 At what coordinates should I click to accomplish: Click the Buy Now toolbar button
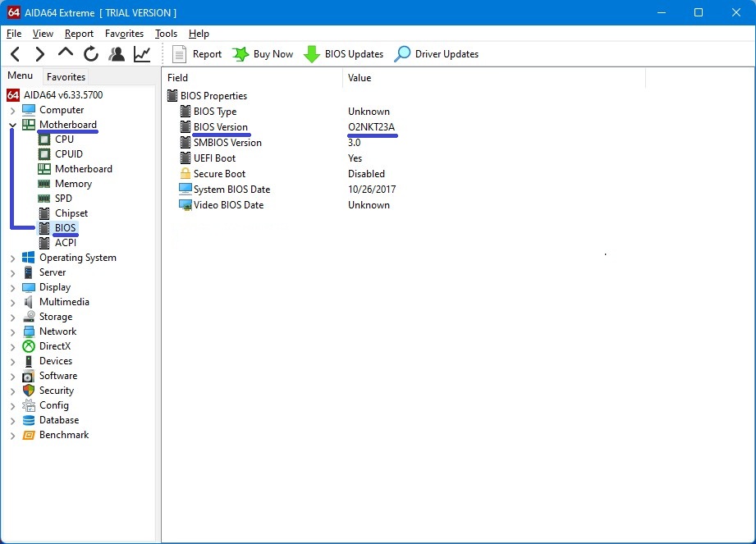[x=263, y=54]
